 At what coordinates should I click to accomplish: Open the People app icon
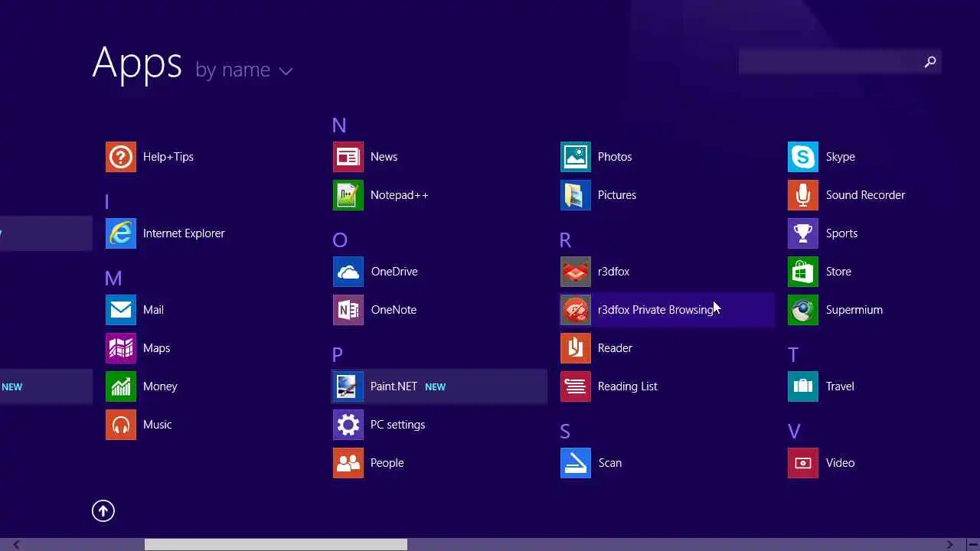pyautogui.click(x=348, y=463)
